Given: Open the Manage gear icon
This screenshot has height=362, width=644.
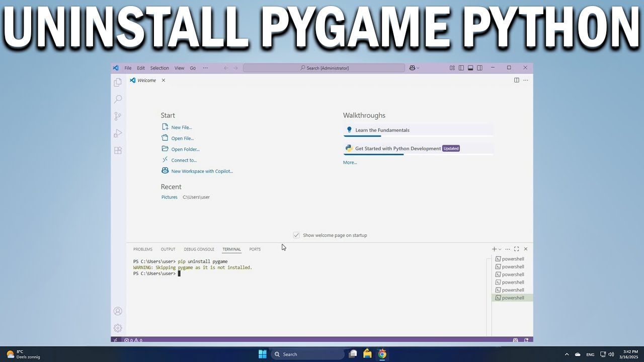Looking at the screenshot, I should coord(118,328).
